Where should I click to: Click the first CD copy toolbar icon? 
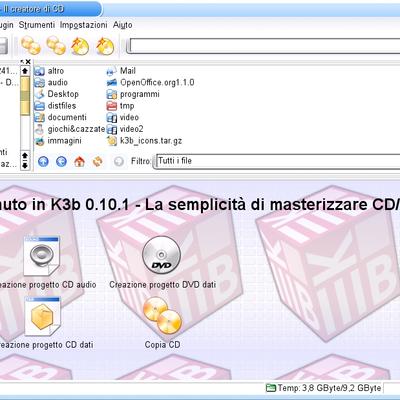31,46
